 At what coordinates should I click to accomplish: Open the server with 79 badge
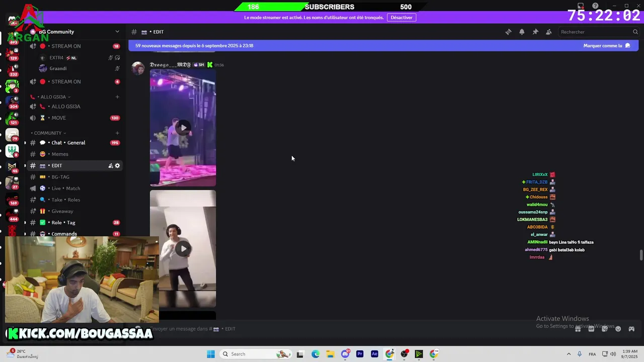click(12, 134)
